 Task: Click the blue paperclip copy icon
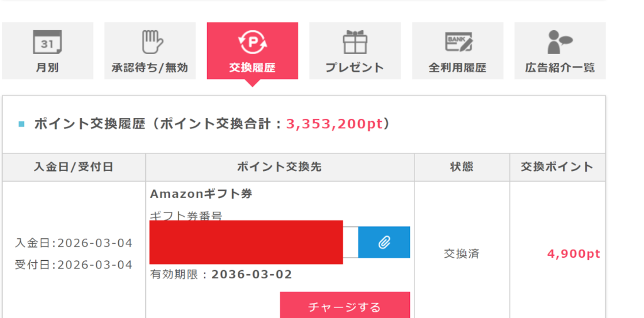384,243
